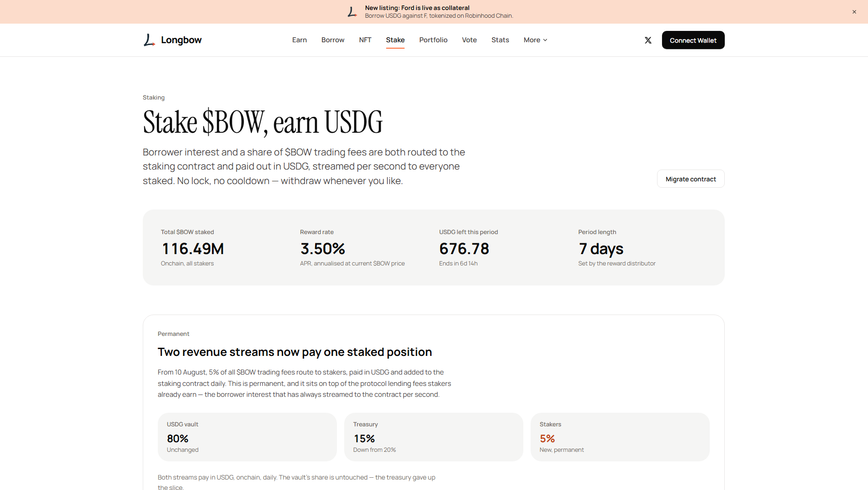Click the 116.49M total staked value
Viewport: 868px width, 490px height.
(193, 249)
